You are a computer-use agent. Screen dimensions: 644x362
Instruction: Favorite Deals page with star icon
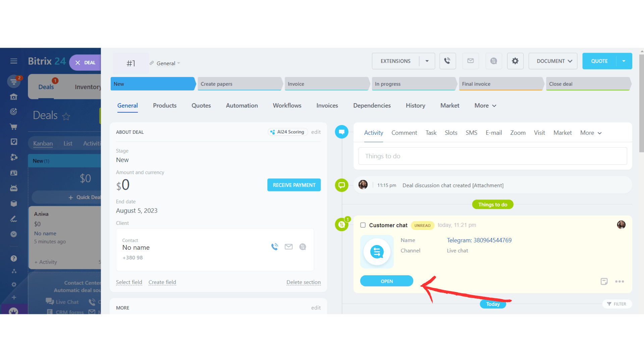tap(66, 116)
